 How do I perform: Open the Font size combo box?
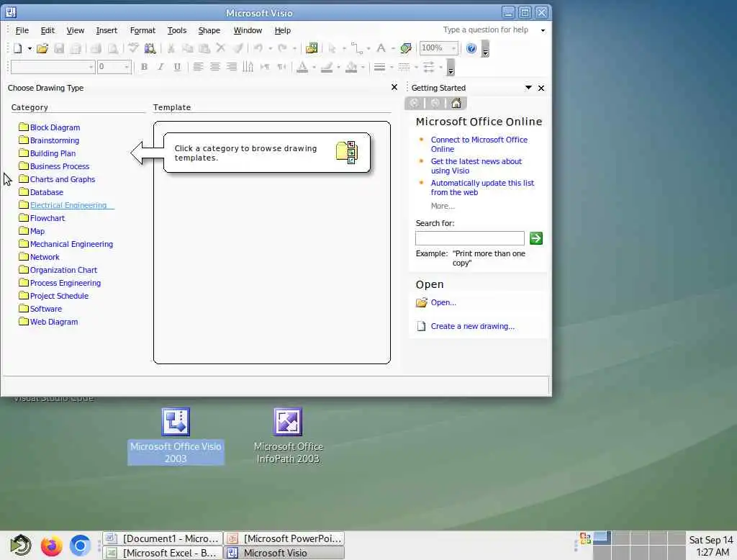[114, 67]
